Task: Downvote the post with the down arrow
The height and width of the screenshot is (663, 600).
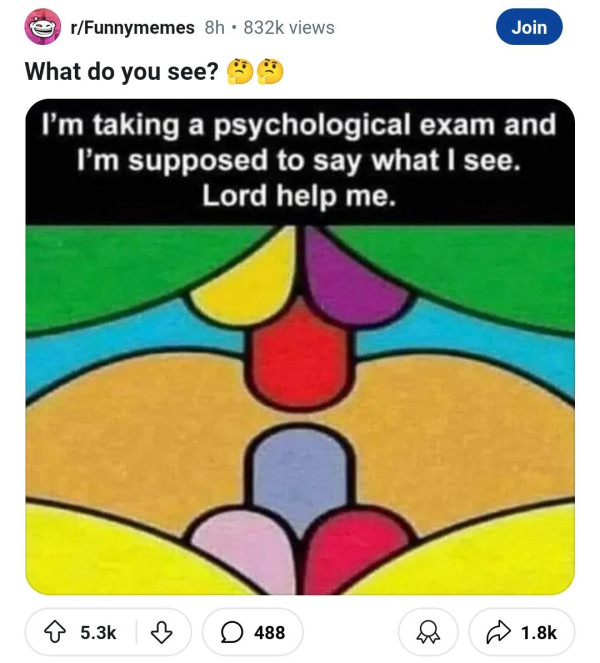Action: [x=158, y=632]
